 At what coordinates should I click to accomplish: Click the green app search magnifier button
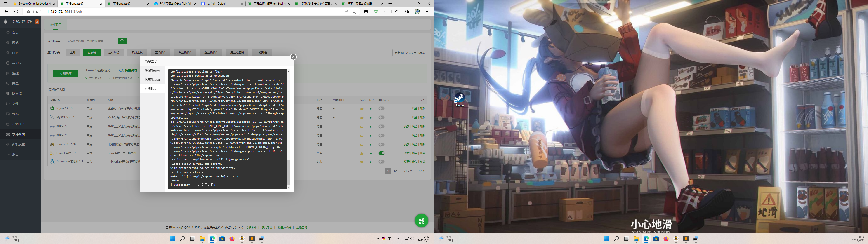tap(122, 41)
